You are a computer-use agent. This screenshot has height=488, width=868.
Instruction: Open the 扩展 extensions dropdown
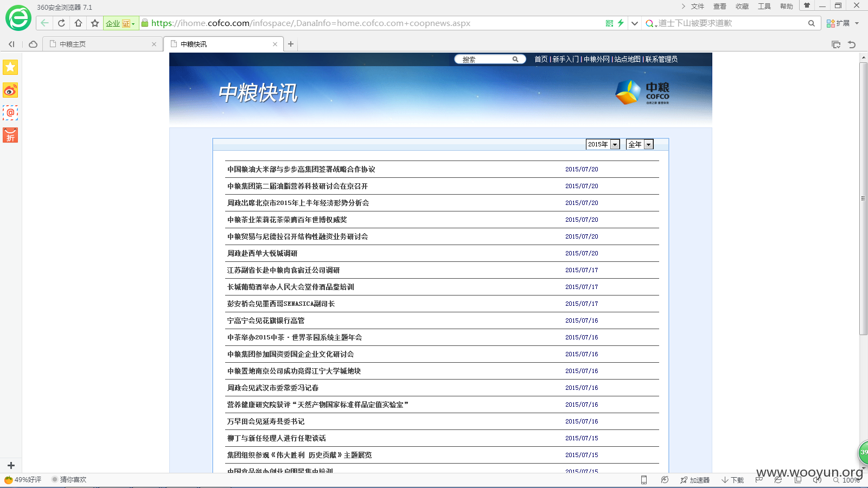[843, 23]
